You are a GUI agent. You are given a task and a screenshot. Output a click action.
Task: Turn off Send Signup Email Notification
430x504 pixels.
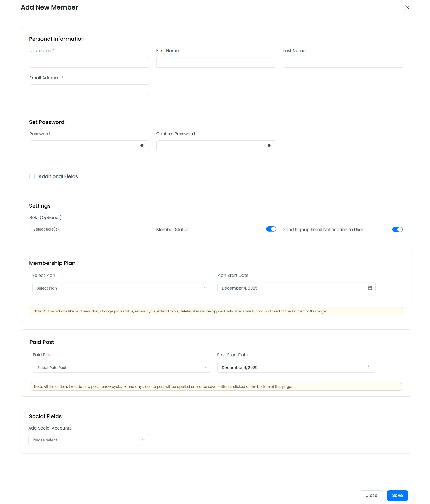point(397,229)
